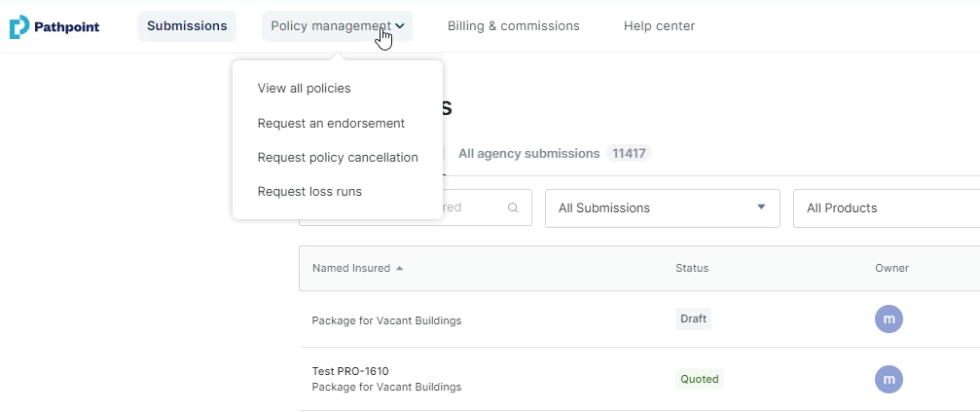
Task: Open the Help center
Action: pyautogui.click(x=659, y=26)
